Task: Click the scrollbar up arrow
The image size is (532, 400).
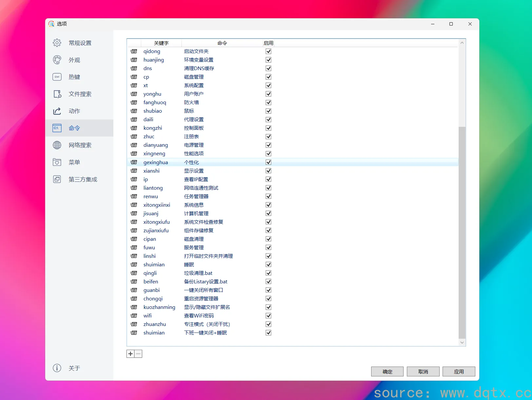Action: point(462,43)
